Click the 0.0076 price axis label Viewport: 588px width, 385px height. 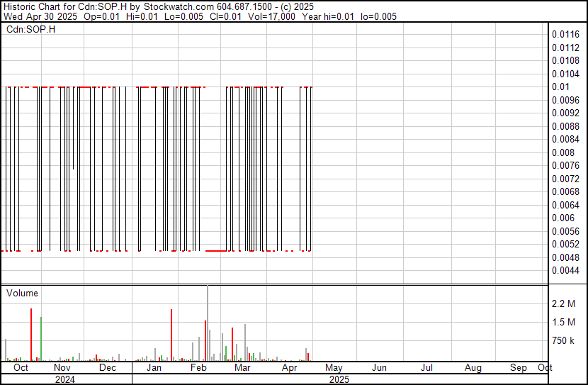(x=565, y=165)
